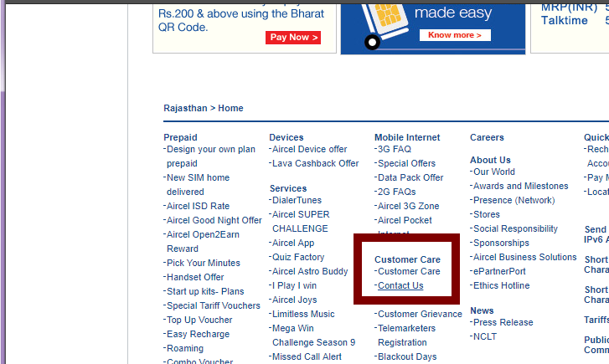Open Aircel ISD Rate link

coord(198,206)
